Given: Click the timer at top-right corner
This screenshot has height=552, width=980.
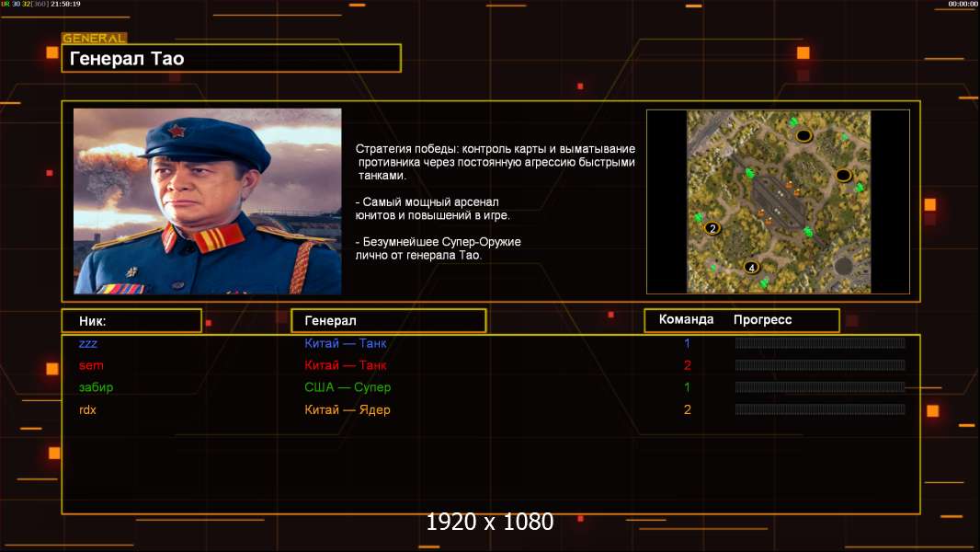Looking at the screenshot, I should [x=963, y=4].
